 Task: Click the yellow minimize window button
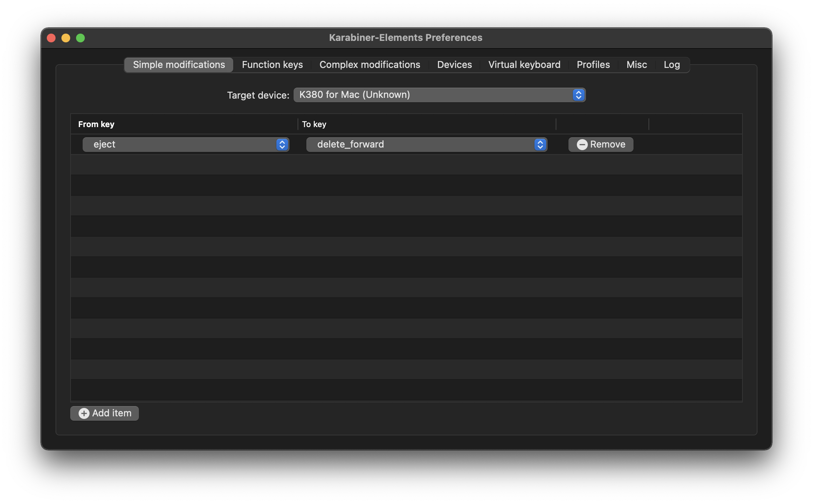tap(66, 38)
